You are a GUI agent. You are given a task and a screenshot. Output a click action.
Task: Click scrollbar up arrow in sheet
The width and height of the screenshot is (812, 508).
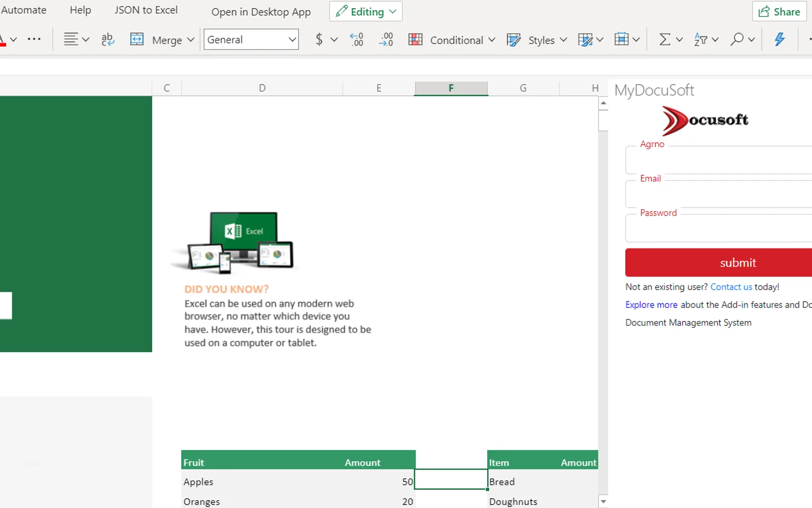[x=603, y=103]
